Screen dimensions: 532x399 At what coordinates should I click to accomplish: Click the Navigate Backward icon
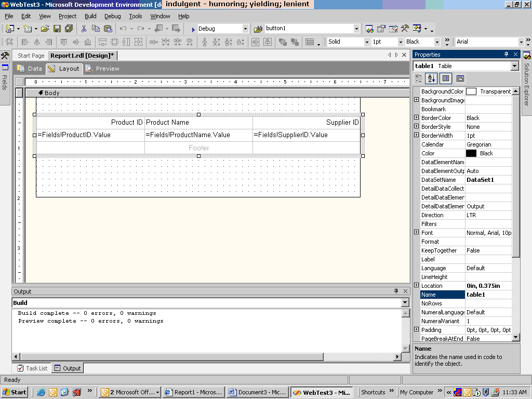158,29
